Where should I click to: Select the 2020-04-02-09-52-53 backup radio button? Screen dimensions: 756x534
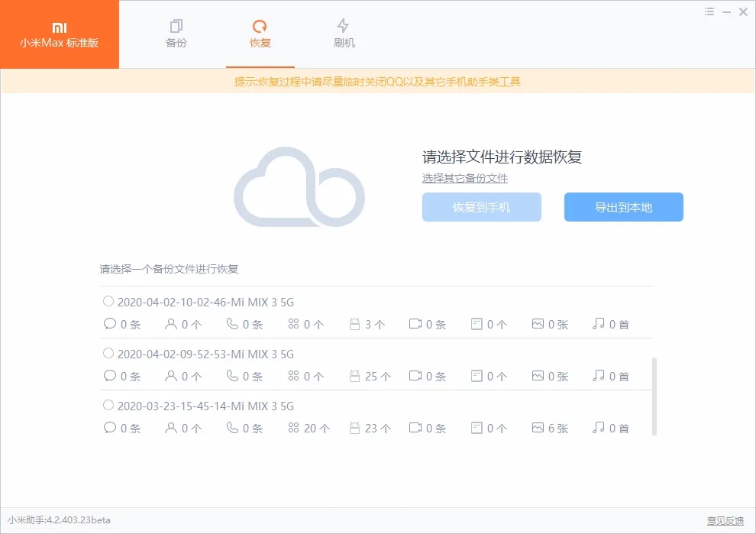click(x=108, y=352)
